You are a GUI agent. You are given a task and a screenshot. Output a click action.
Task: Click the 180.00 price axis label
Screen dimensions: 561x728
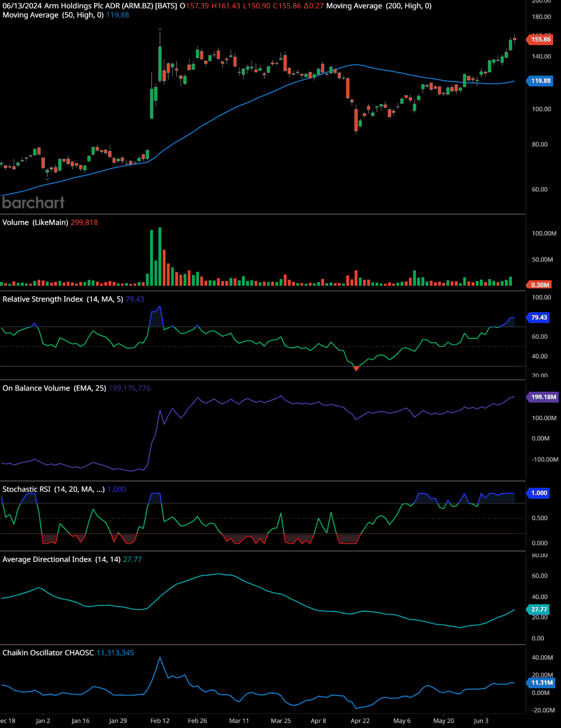pyautogui.click(x=541, y=17)
